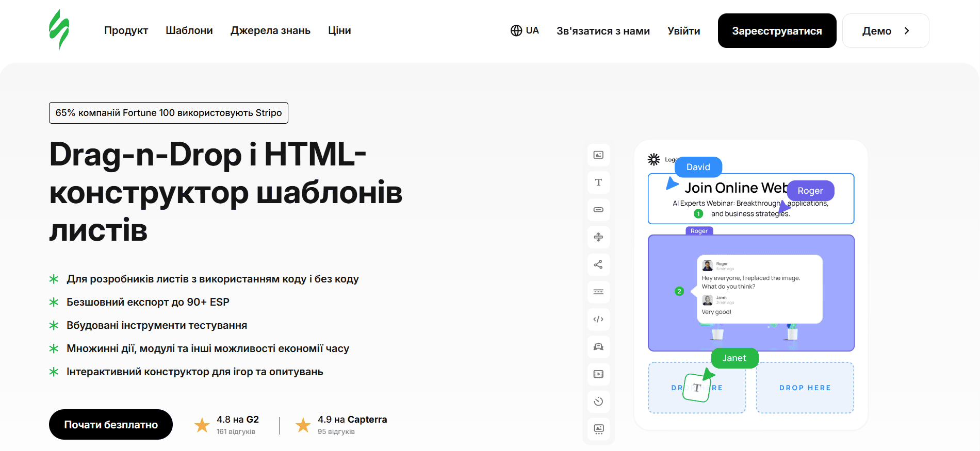Click the blue David cursor label

[698, 167]
